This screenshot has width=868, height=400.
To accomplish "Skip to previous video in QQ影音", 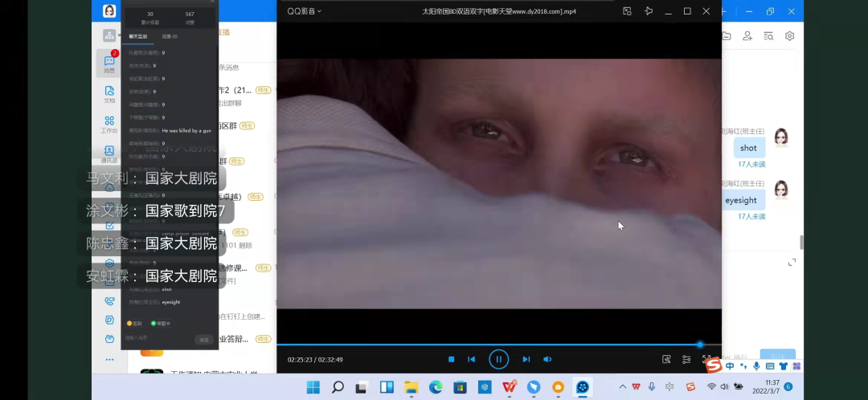I will [x=472, y=360].
